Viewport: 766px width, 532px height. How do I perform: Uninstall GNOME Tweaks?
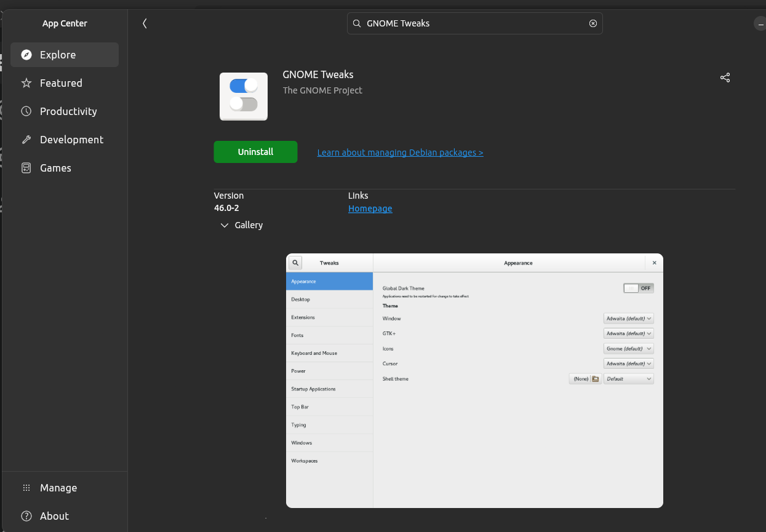point(255,152)
